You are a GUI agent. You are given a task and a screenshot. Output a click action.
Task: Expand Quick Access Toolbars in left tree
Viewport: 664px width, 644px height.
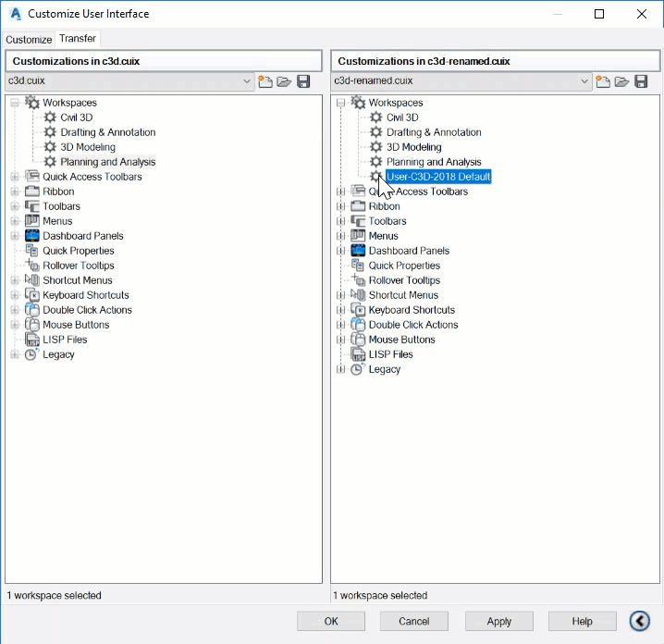[15, 177]
